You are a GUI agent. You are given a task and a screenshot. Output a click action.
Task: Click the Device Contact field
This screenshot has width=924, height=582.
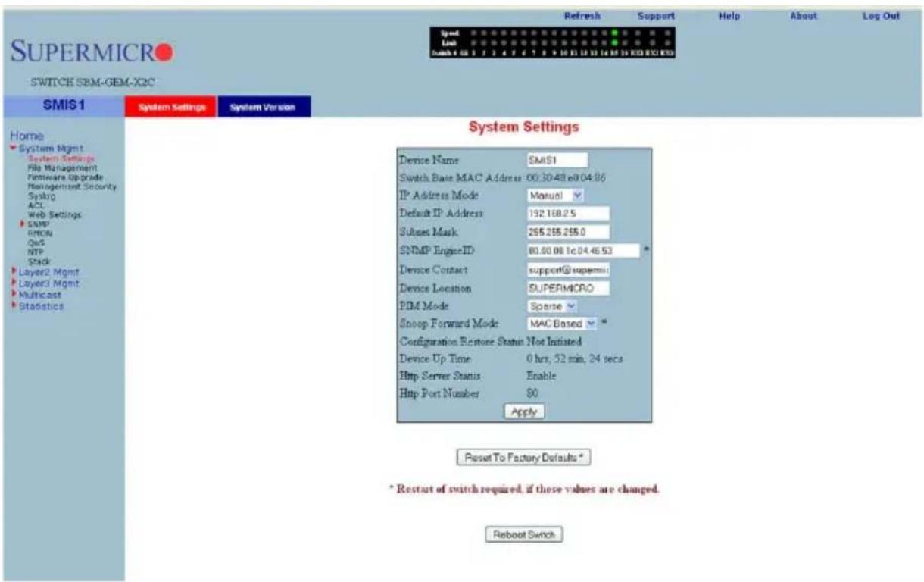(x=568, y=269)
